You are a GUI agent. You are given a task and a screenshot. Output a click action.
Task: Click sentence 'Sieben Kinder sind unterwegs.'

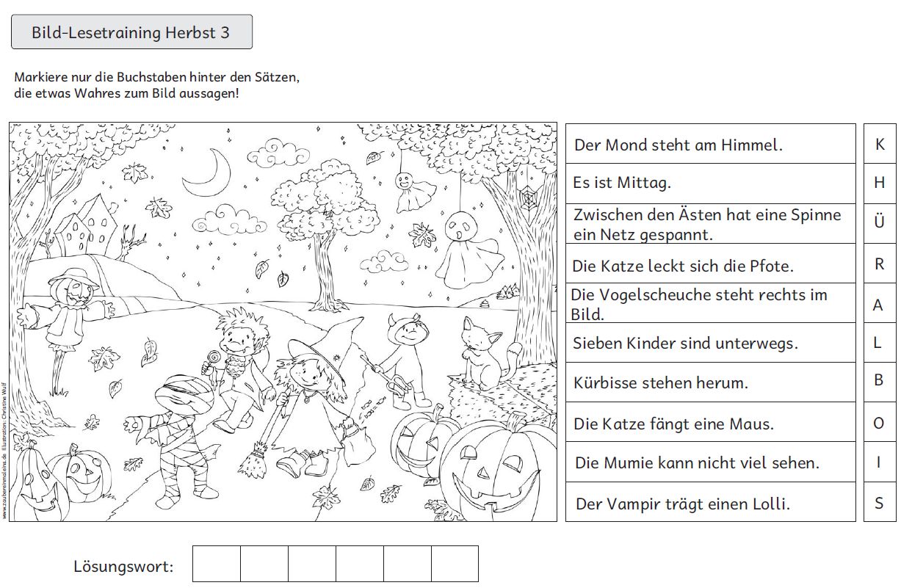[x=685, y=343]
